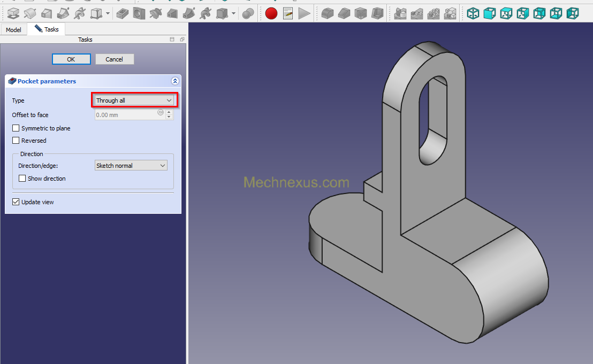Switch to the Model tab
The height and width of the screenshot is (364, 593).
tap(13, 30)
